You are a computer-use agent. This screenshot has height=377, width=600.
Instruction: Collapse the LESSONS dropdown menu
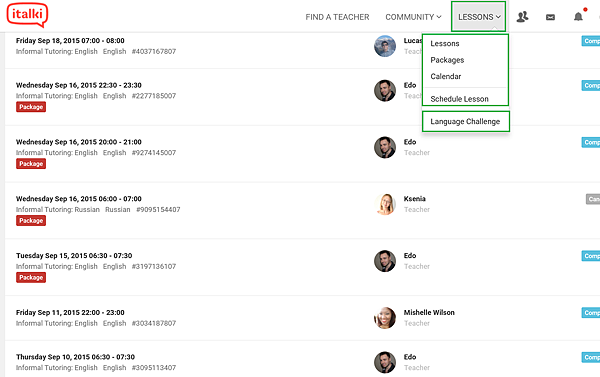(x=479, y=17)
